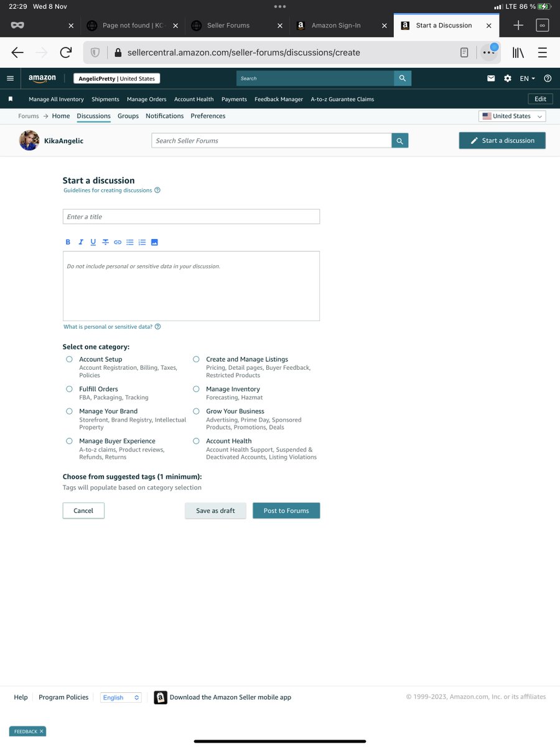Open the Discussions forum tab
The image size is (560, 747).
(x=93, y=116)
